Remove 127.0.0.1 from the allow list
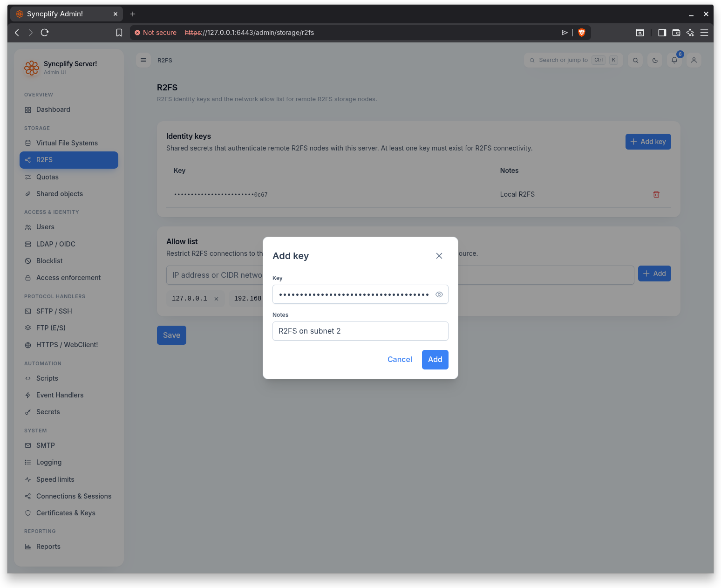Viewport: 721px width, 588px height. click(216, 299)
